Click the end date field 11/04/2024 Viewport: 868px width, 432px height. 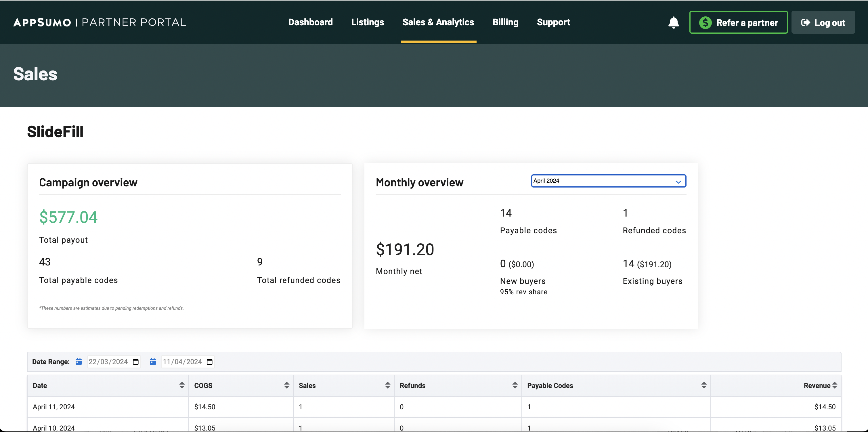pos(188,362)
